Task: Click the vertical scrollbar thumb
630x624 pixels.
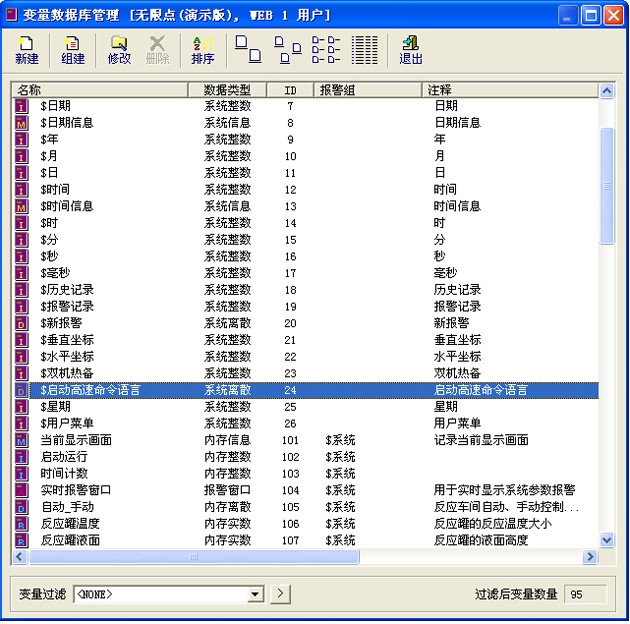Action: pos(607,186)
